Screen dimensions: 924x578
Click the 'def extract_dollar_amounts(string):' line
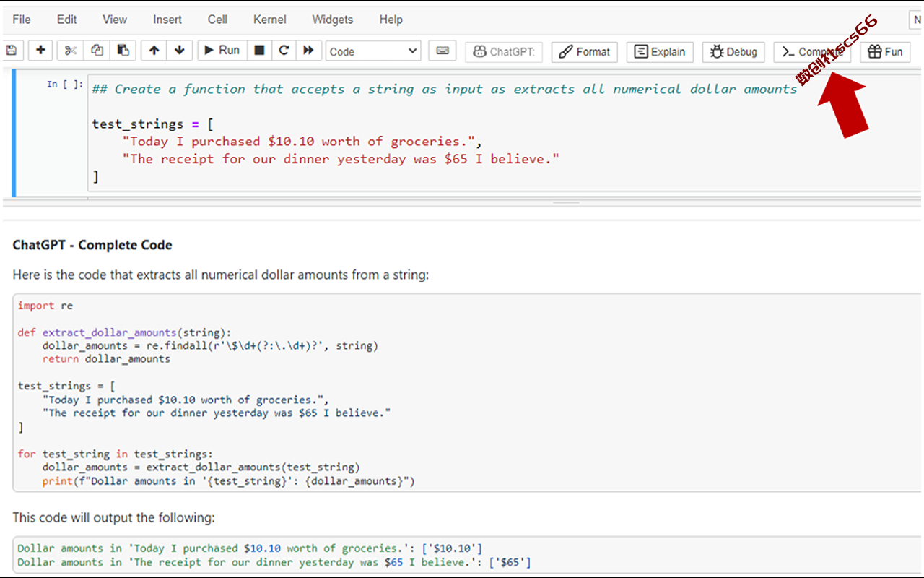pyautogui.click(x=124, y=332)
